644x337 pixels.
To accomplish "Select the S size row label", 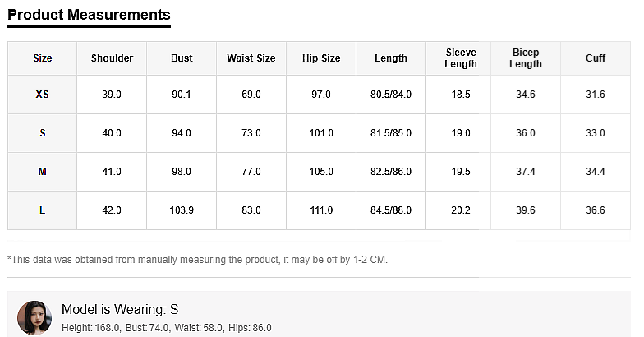I will (43, 133).
